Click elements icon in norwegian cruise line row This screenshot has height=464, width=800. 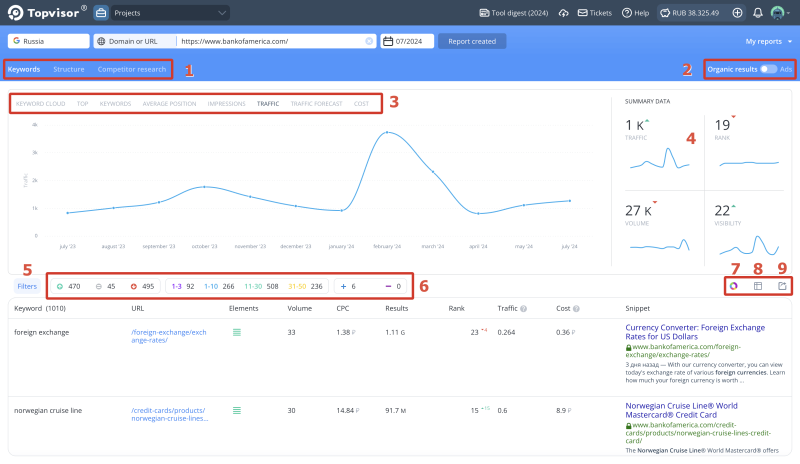[x=237, y=410]
